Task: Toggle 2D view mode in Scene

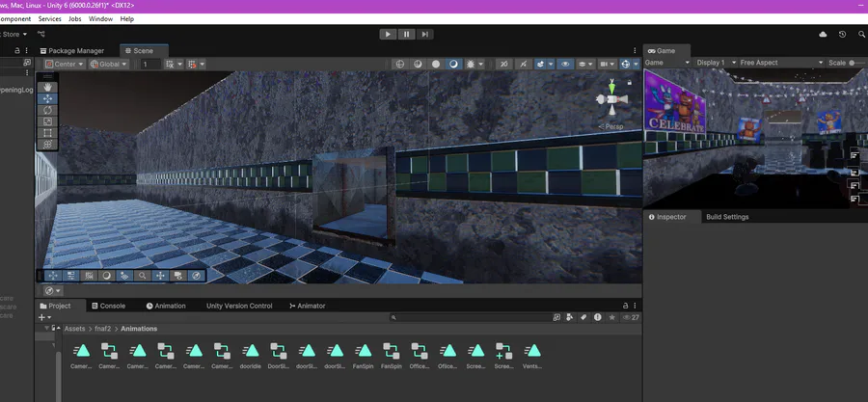Action: tap(503, 65)
